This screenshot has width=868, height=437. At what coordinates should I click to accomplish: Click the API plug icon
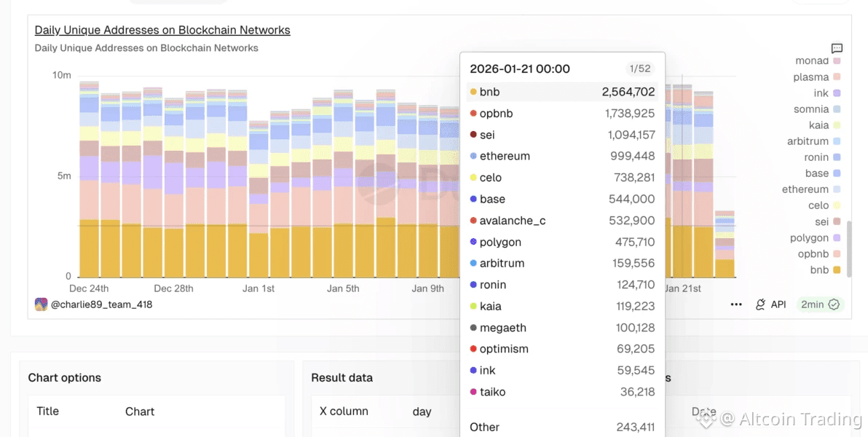(x=761, y=304)
